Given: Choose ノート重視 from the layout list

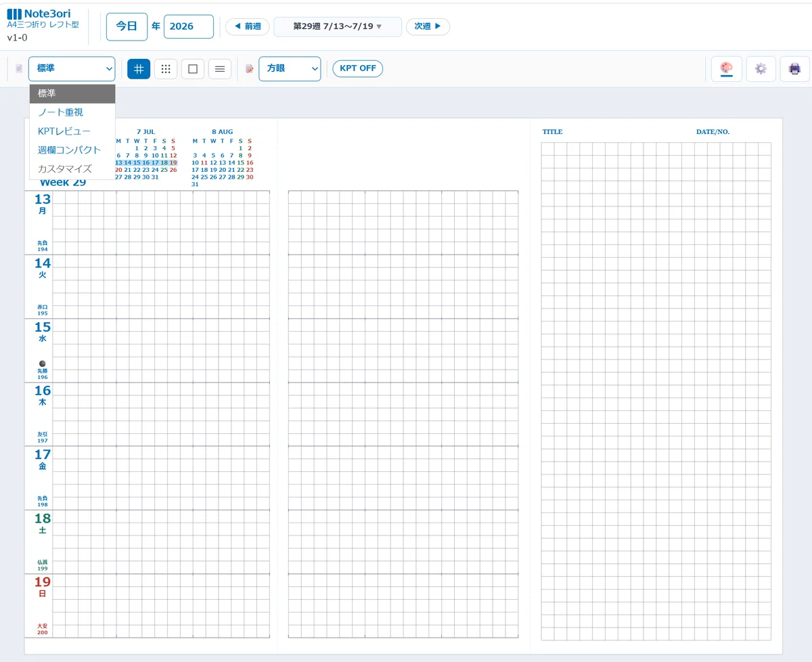Looking at the screenshot, I should 72,112.
